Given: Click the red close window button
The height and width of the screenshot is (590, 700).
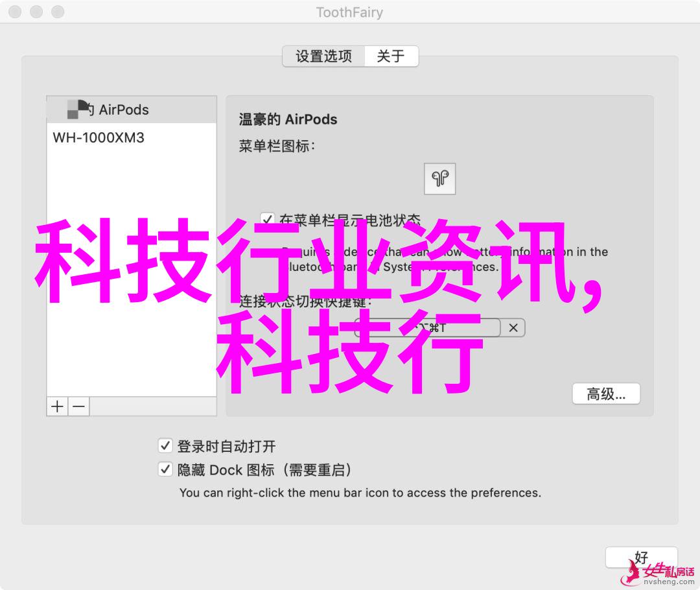Looking at the screenshot, I should tap(15, 12).
